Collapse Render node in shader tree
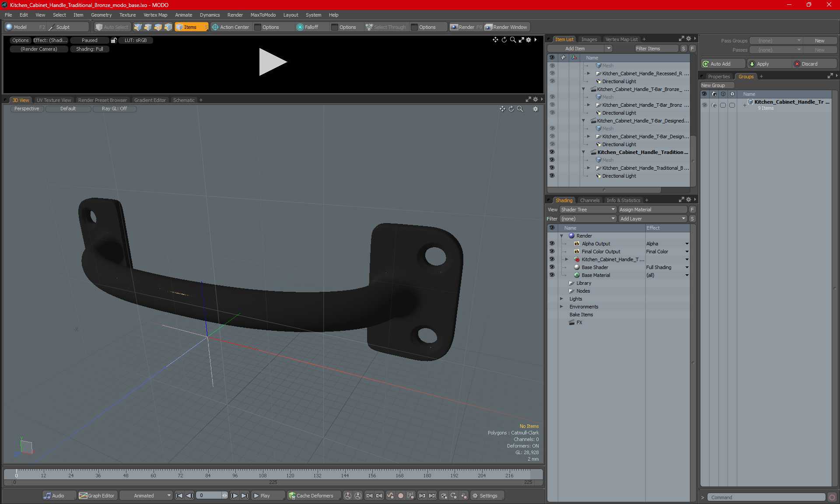The height and width of the screenshot is (504, 840). tap(561, 236)
